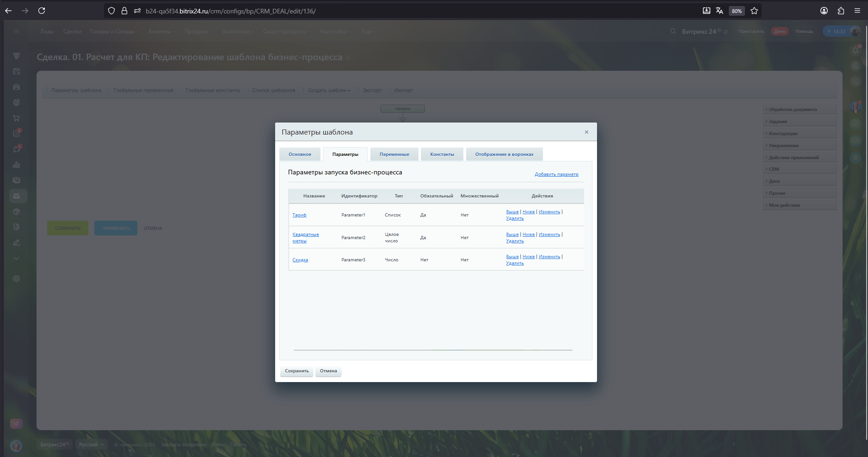The height and width of the screenshot is (457, 868).
Task: Expand the Обработка документа actions group
Action: (x=800, y=110)
